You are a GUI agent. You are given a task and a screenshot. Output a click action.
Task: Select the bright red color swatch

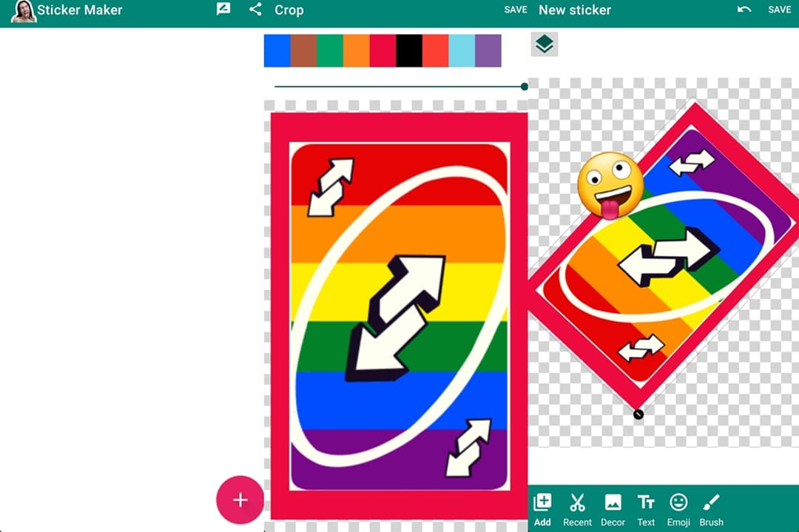pyautogui.click(x=435, y=50)
